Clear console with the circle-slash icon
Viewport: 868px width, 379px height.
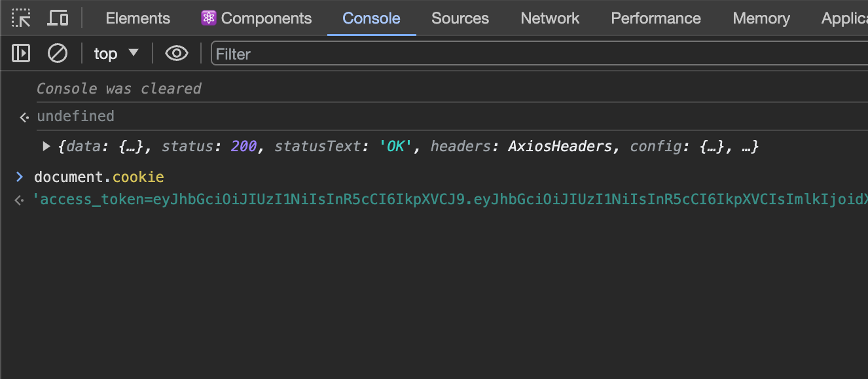pos(58,53)
